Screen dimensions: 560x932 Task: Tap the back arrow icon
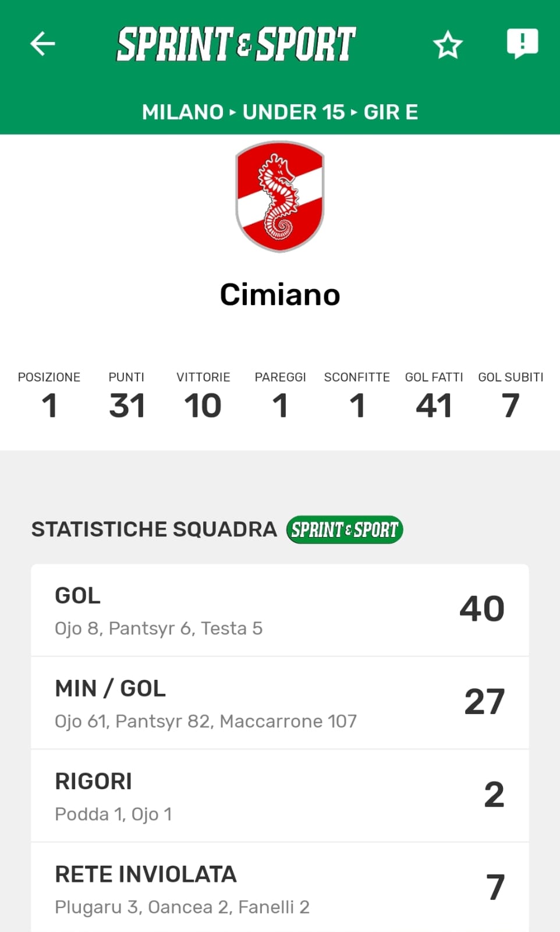[42, 44]
